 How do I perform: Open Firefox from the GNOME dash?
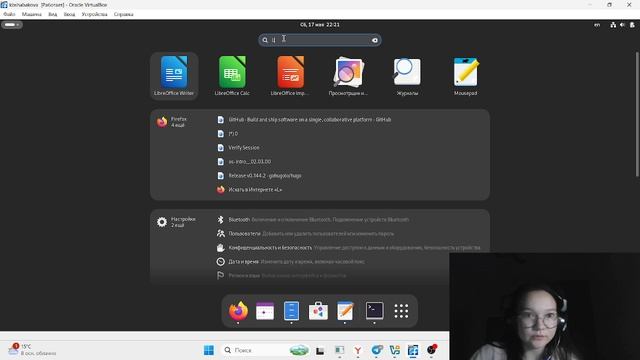238,311
